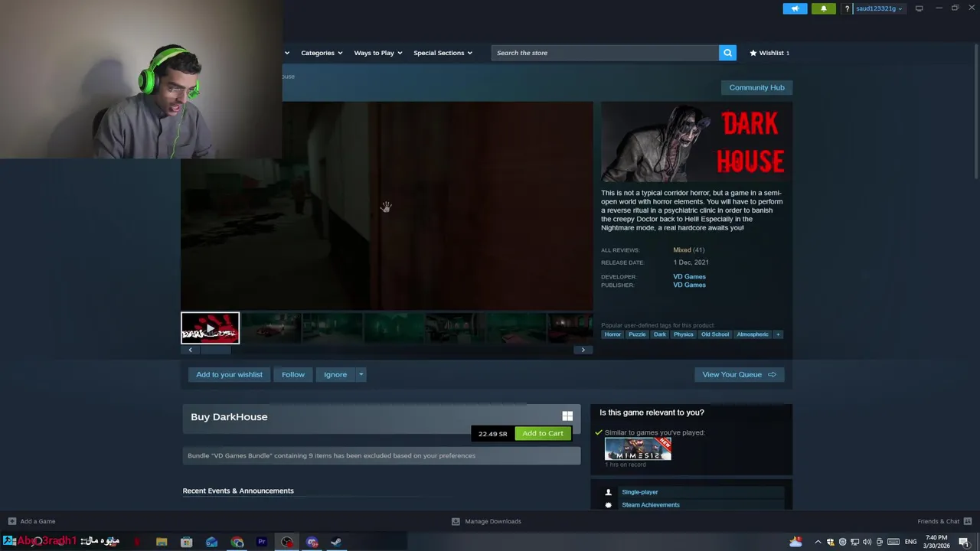Viewport: 980px width, 551px height.
Task: Open Chrome from the Windows taskbar
Action: pos(237,542)
